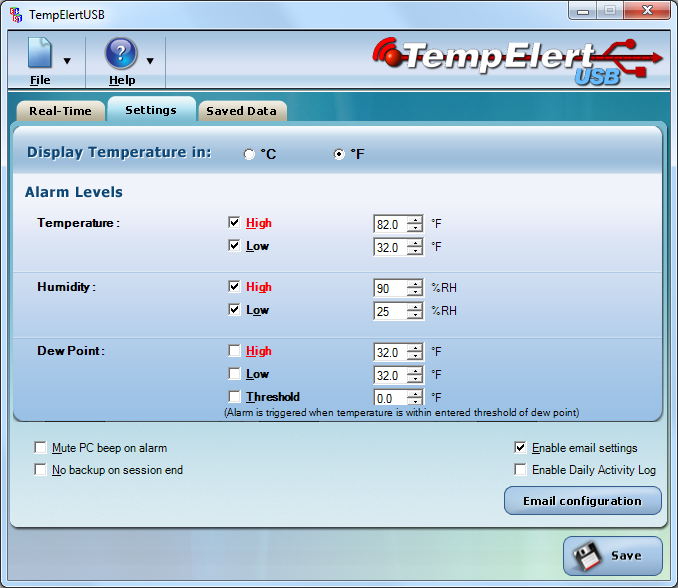Click the TempElert USB logo

pos(517,61)
